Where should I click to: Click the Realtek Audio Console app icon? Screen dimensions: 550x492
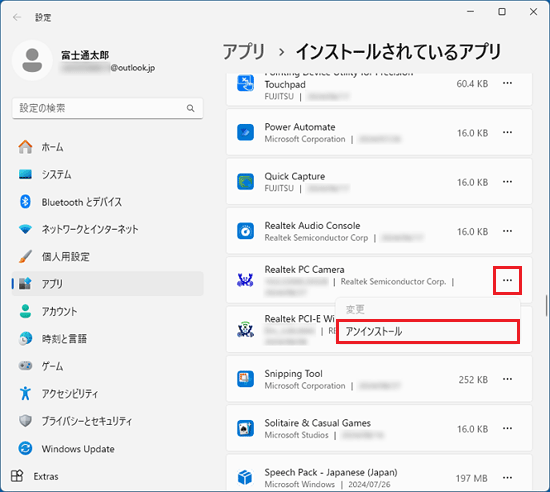tap(245, 231)
